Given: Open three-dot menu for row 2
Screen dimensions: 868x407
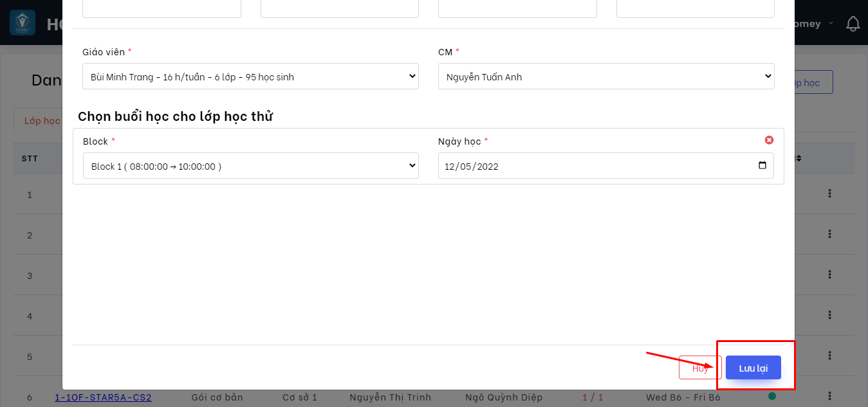Looking at the screenshot, I should click(x=829, y=235).
